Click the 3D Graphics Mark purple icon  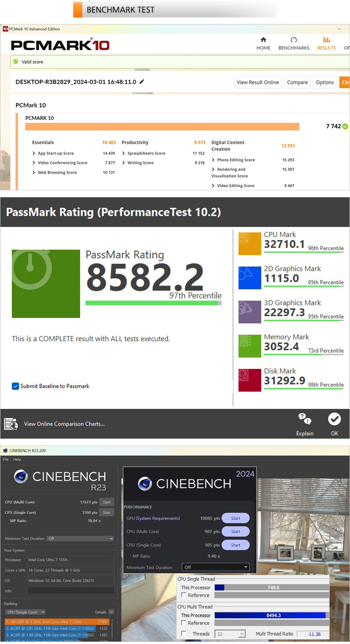coord(249,312)
